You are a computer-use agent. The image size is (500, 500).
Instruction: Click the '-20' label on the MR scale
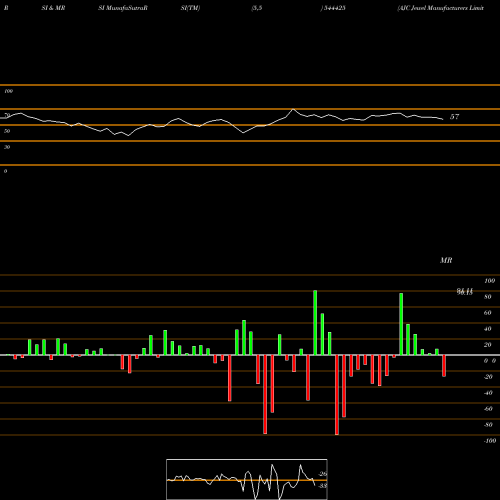tap(488, 377)
